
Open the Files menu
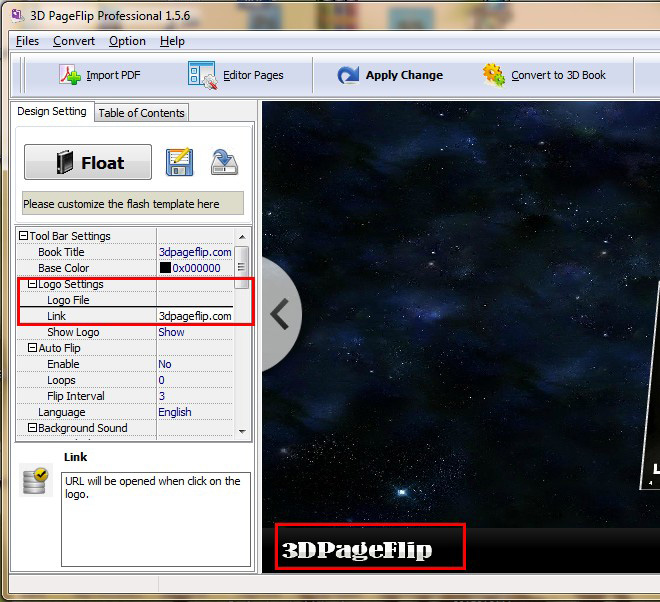tap(27, 41)
